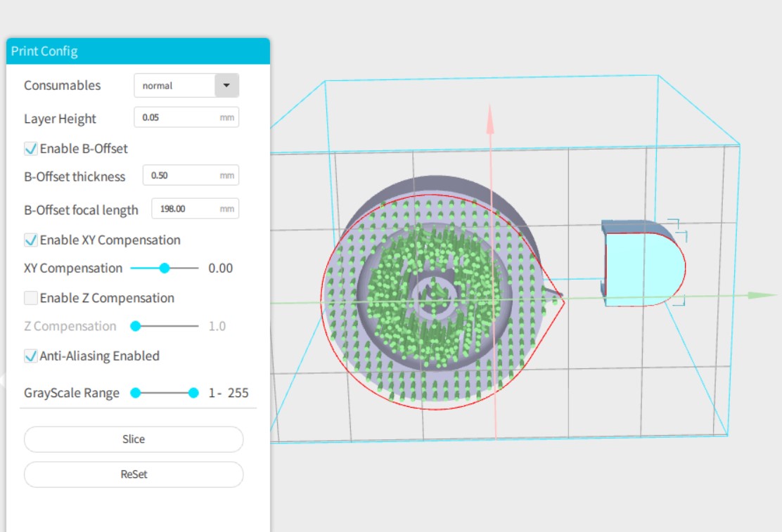
Task: Toggle the Anti-Aliasing Enabled checkbox
Action: (x=31, y=356)
